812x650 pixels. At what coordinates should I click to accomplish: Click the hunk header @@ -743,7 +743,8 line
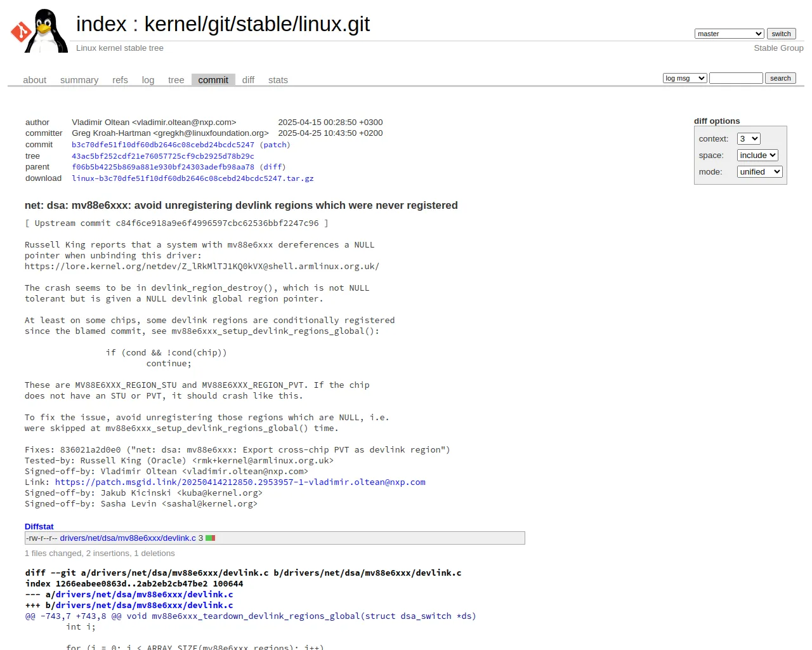click(x=251, y=616)
